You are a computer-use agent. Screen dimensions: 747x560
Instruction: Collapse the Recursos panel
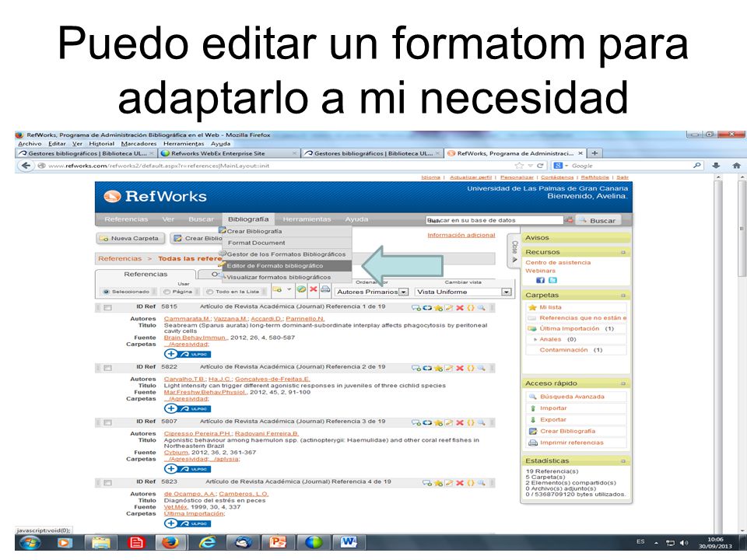point(623,252)
